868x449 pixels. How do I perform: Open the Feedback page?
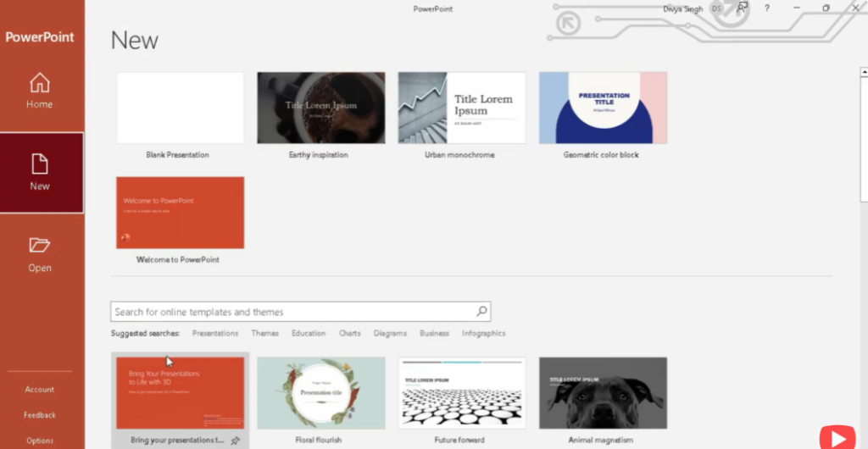click(x=39, y=415)
